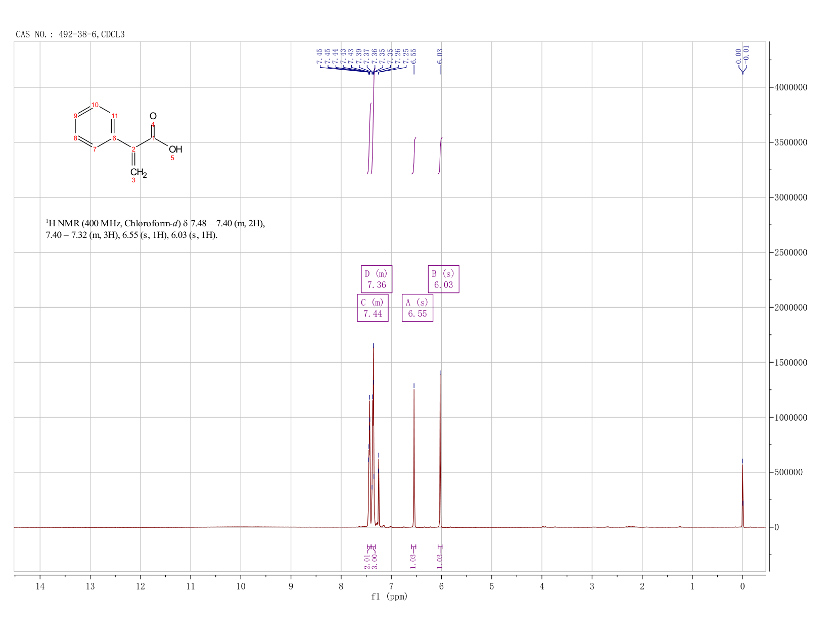Click the multiplet box A (s) 6.55
Image resolution: width=834 pixels, height=644 pixels.
click(x=418, y=308)
